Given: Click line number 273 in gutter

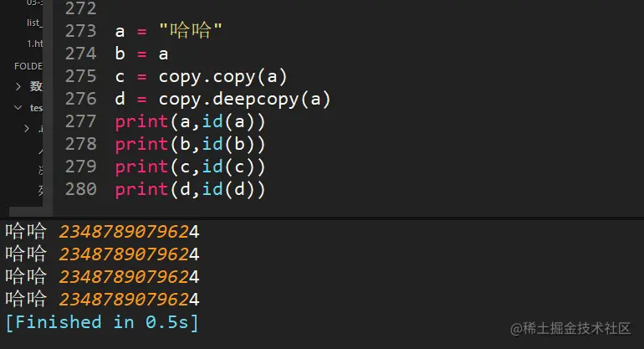Looking at the screenshot, I should [x=81, y=31].
